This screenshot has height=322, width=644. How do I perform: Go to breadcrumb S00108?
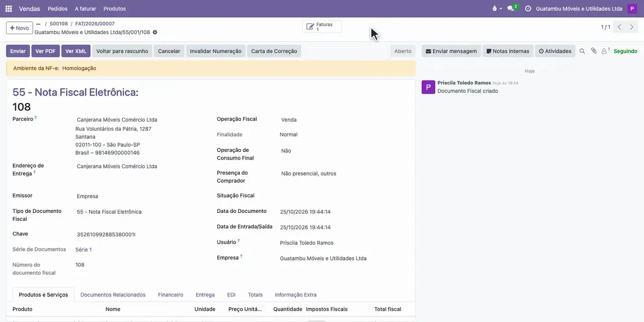[59, 24]
